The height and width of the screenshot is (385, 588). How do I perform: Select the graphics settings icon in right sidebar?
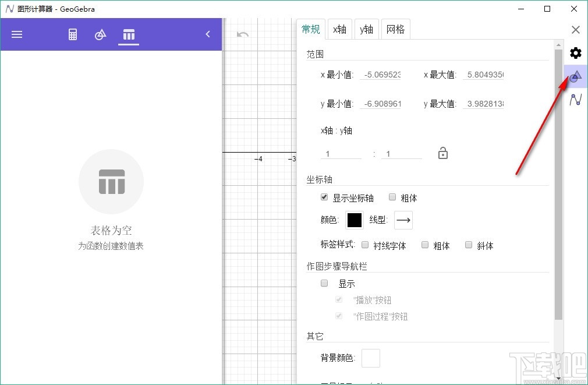coord(575,76)
